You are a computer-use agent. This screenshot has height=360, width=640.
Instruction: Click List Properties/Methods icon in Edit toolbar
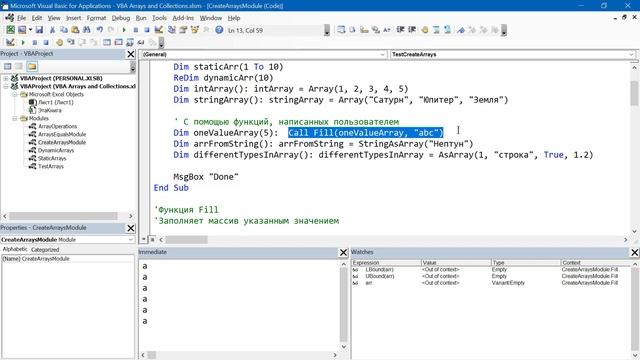point(341,30)
